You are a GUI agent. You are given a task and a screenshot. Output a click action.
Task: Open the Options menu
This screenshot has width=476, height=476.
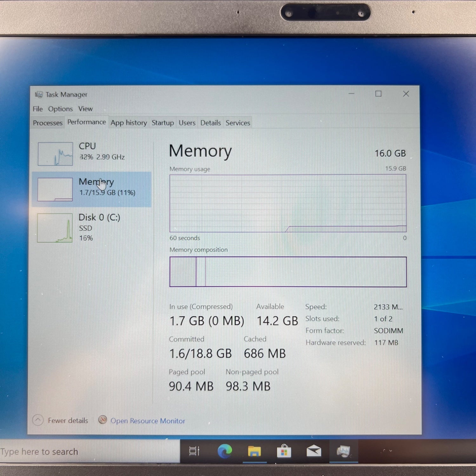point(60,109)
